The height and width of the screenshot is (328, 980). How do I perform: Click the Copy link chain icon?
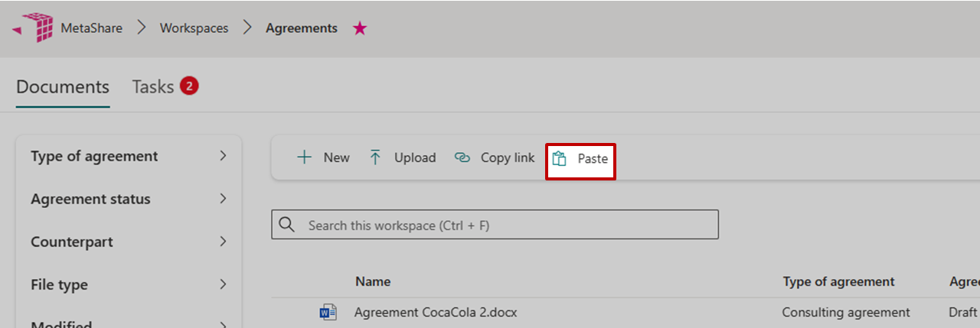pos(462,158)
